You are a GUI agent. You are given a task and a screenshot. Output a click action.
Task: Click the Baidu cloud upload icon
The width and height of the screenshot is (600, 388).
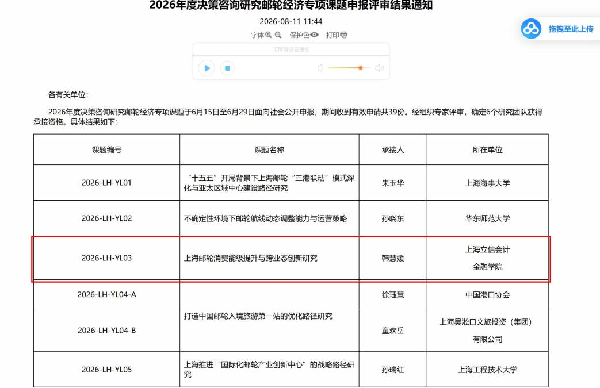(531, 29)
